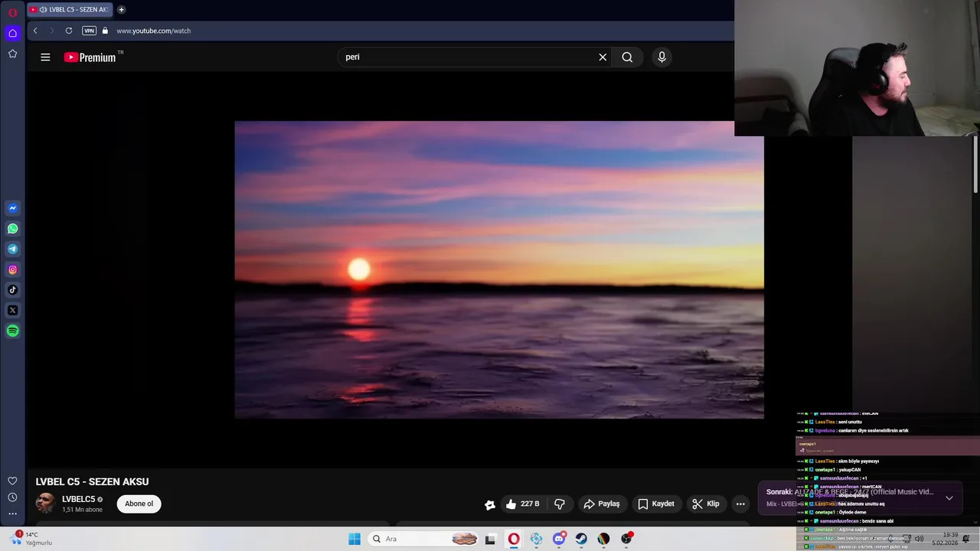Open a new browser tab
980x551 pixels.
point(121,9)
